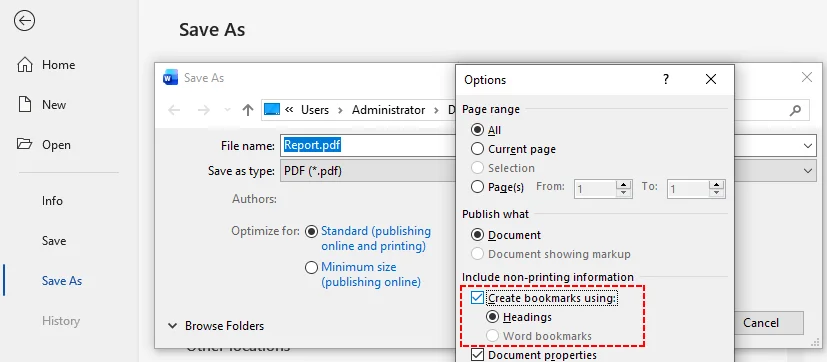
Task: Expand Browse Folders
Action: click(216, 326)
